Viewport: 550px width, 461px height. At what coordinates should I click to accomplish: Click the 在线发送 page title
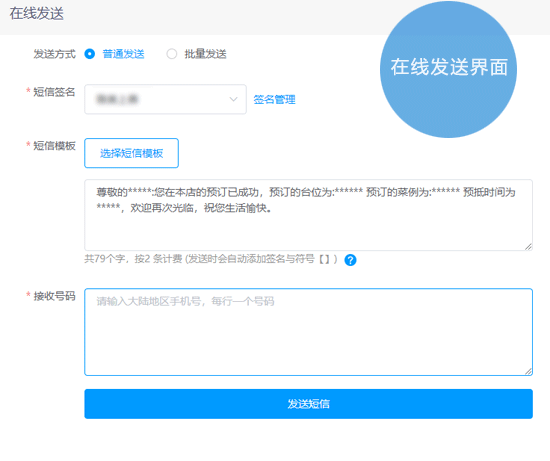pyautogui.click(x=36, y=14)
